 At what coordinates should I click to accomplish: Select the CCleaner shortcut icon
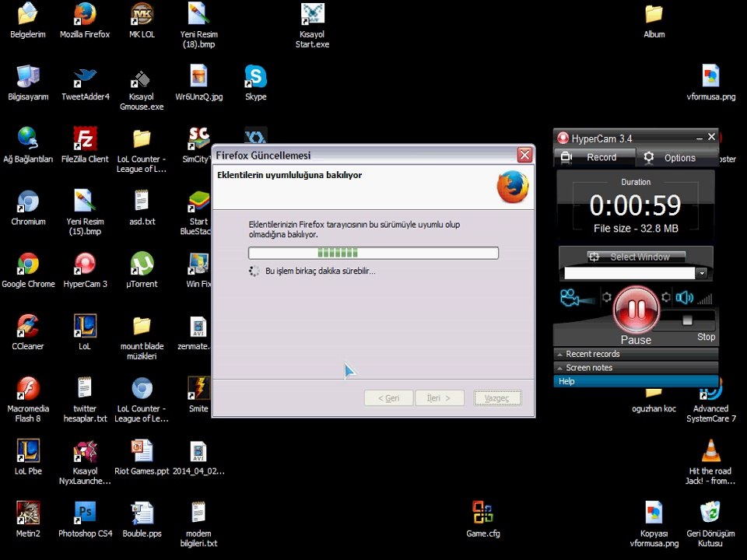click(x=28, y=326)
